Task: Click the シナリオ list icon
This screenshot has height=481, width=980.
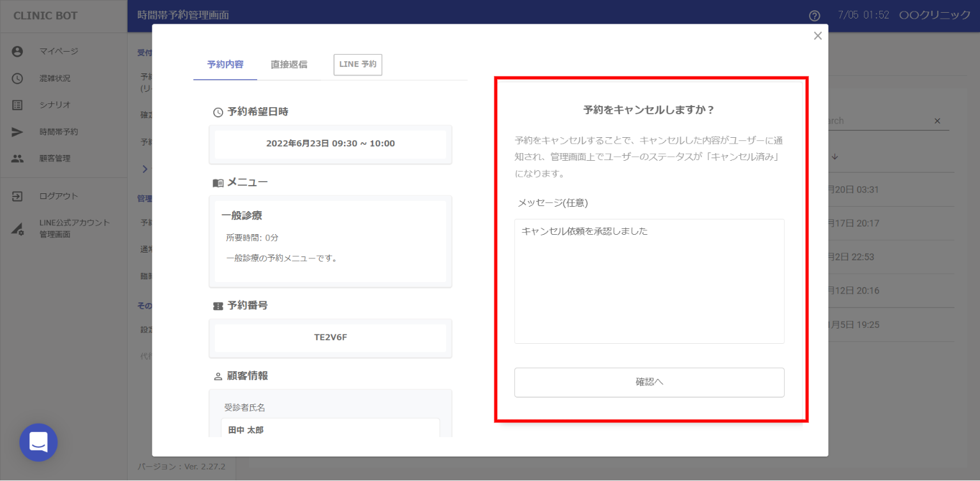Action: [17, 105]
